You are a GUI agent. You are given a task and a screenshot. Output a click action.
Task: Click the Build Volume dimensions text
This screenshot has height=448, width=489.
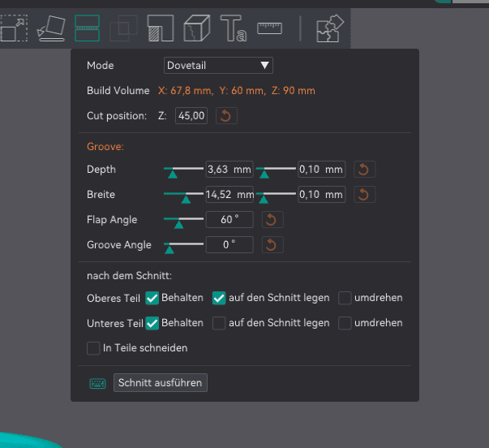(237, 91)
